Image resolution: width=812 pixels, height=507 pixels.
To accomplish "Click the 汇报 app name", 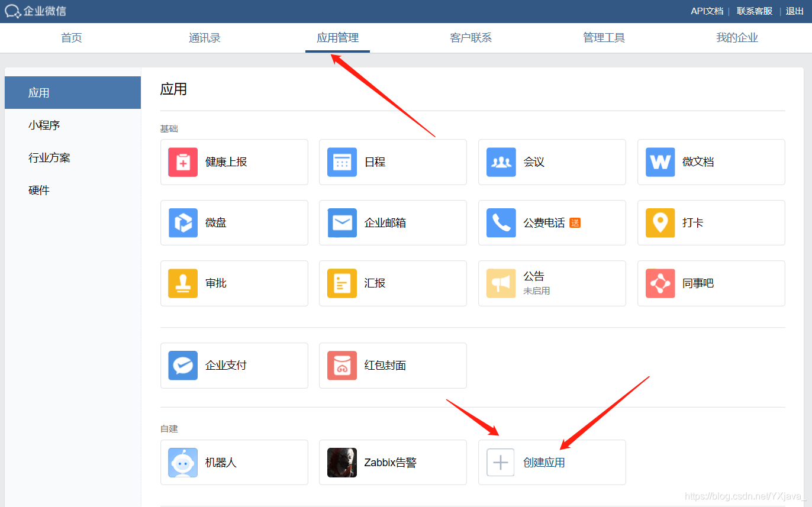I will [x=375, y=283].
